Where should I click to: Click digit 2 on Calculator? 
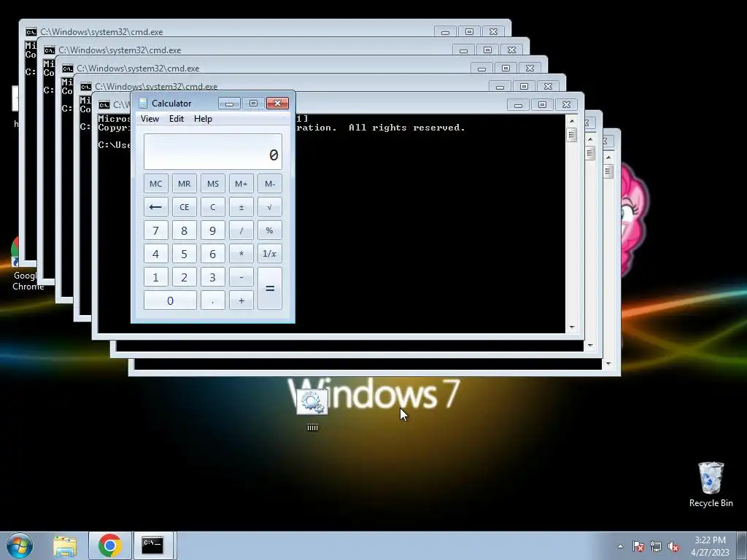coord(185,277)
